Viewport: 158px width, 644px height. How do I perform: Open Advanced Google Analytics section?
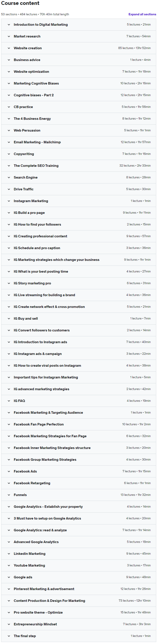[x=79, y=542]
